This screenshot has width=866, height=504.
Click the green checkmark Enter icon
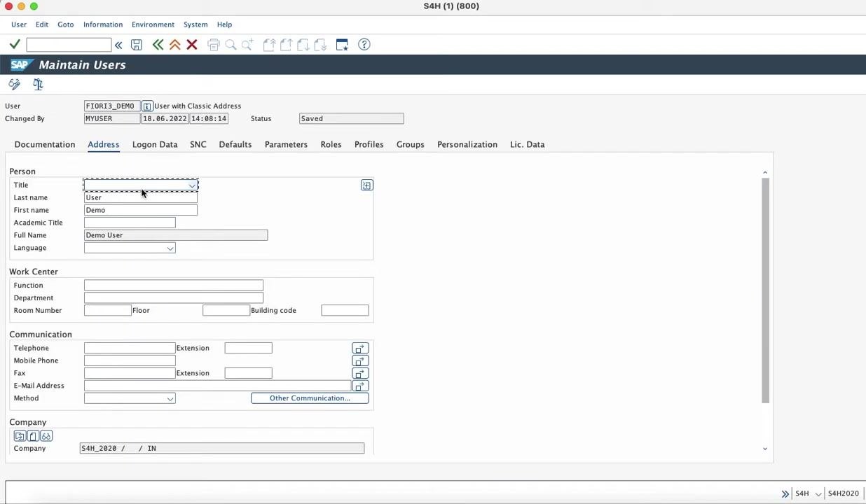coord(15,45)
